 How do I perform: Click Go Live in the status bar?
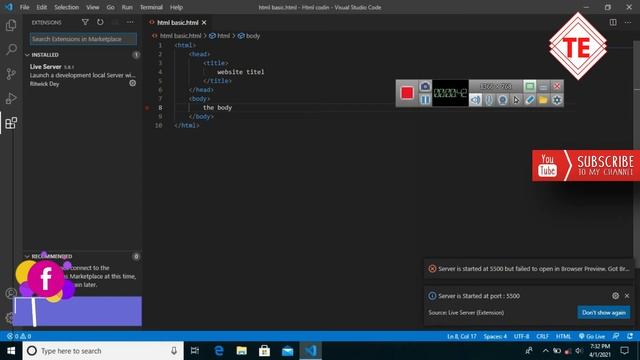(591, 336)
